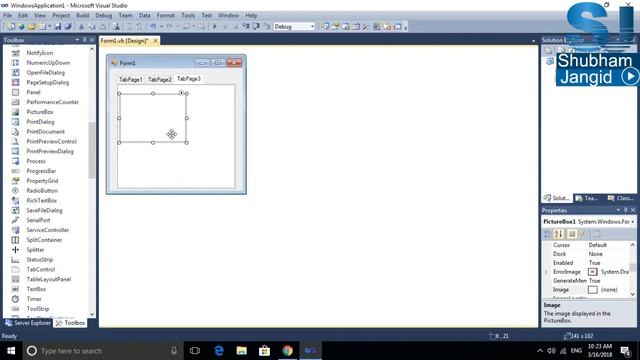Image resolution: width=640 pixels, height=360 pixels.
Task: Open the document tab list dropdown arrow
Action: 533,41
